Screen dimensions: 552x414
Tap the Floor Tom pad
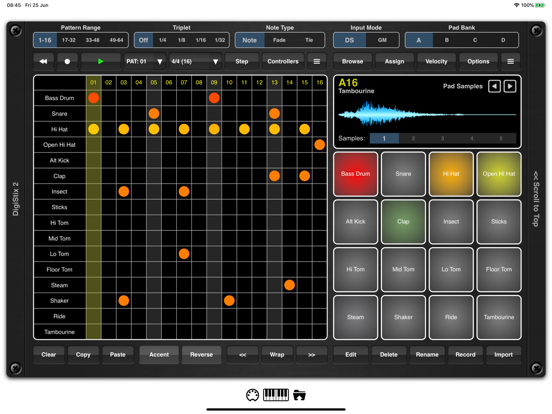click(x=499, y=270)
